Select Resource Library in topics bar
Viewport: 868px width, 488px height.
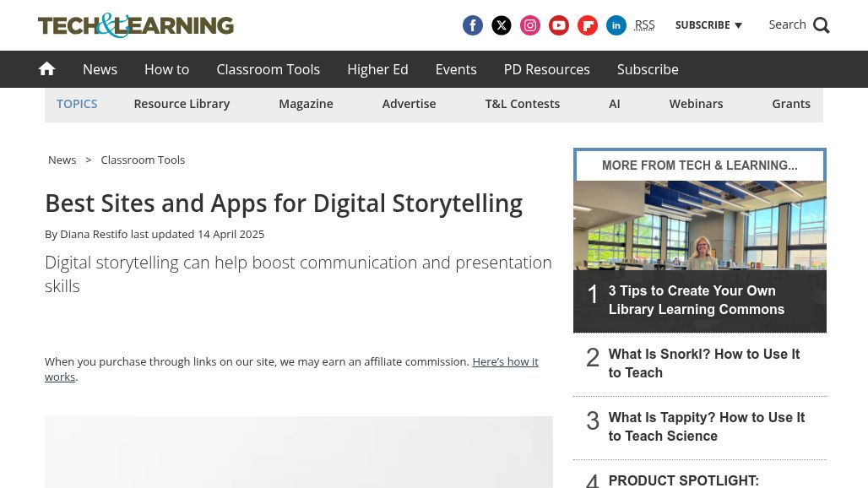tap(182, 104)
